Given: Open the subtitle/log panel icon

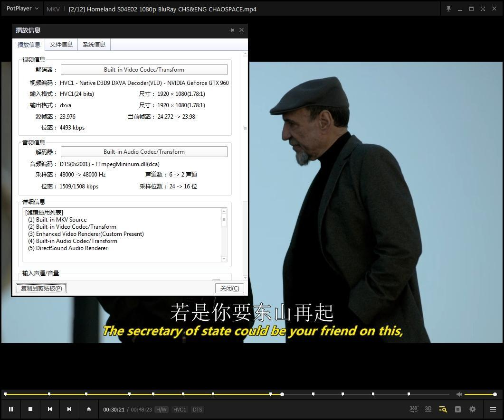Looking at the screenshot, I should 457,409.
